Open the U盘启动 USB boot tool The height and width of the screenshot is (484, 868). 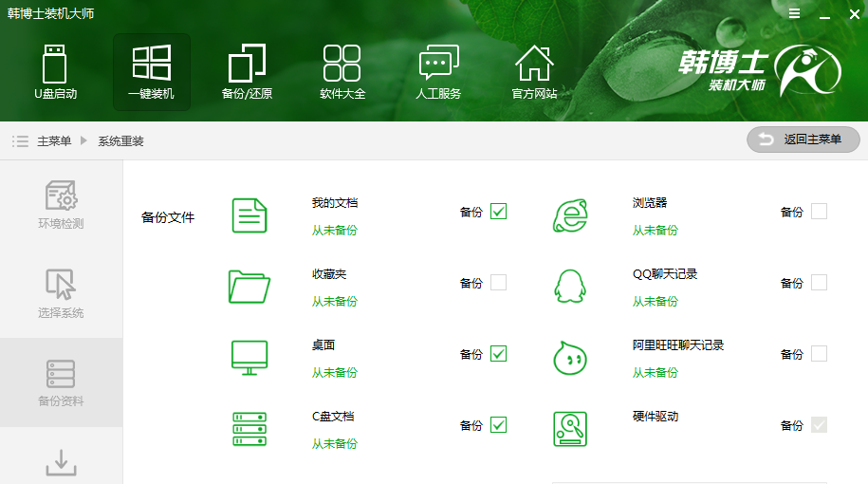(55, 72)
